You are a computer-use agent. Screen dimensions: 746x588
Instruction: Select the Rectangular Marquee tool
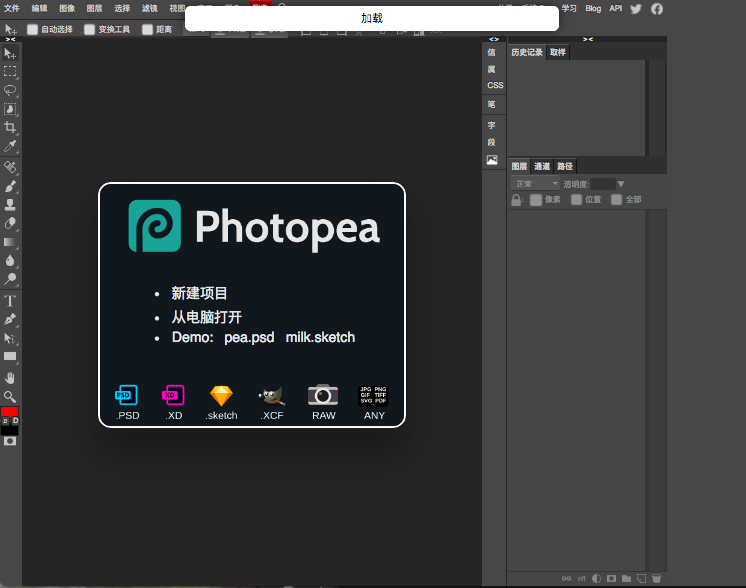click(10, 72)
